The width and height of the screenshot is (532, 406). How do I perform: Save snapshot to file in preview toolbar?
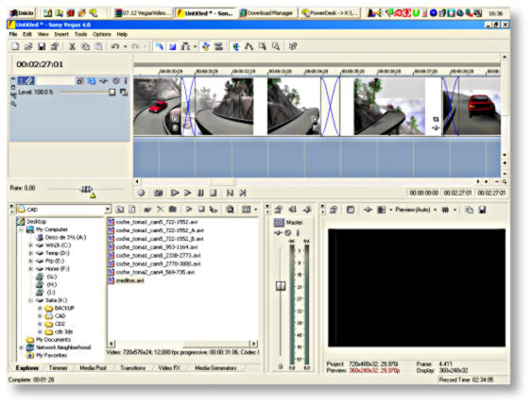tap(483, 211)
